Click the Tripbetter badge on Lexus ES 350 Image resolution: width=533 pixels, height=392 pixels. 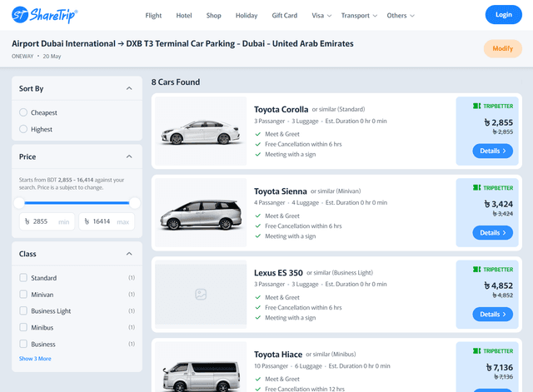pyautogui.click(x=493, y=270)
